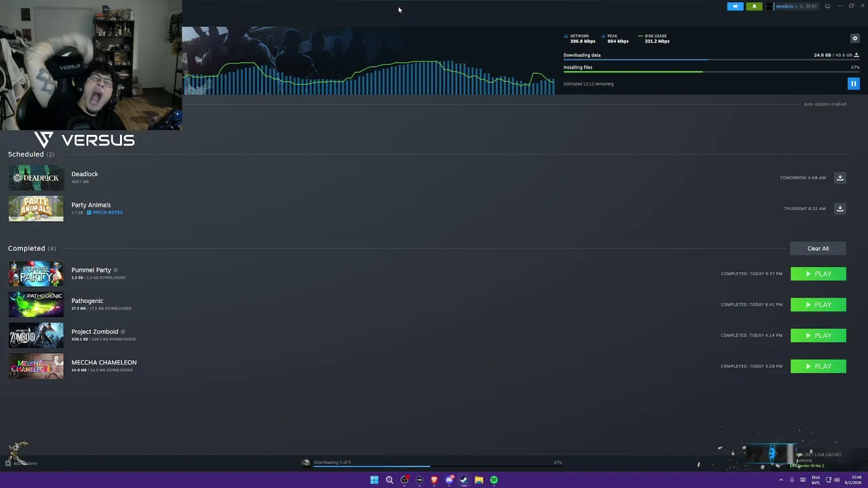Open the Pathogenic thumbnail
This screenshot has height=488, width=868.
[36, 305]
